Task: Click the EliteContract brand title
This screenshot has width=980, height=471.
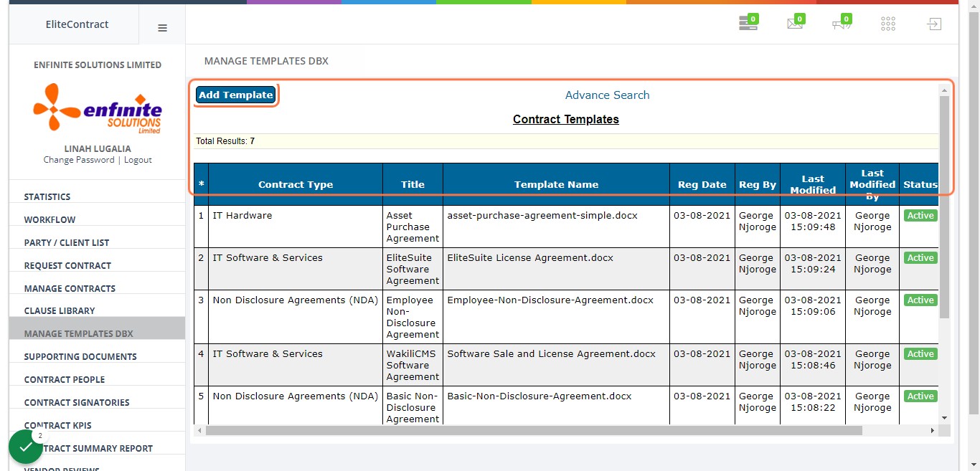Action: 77,24
